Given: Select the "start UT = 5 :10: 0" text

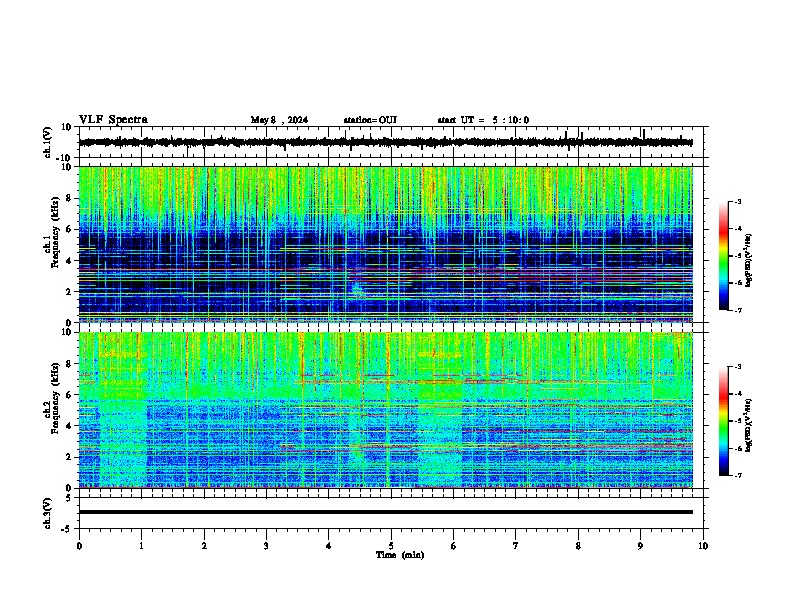Looking at the screenshot, I should click(x=483, y=120).
